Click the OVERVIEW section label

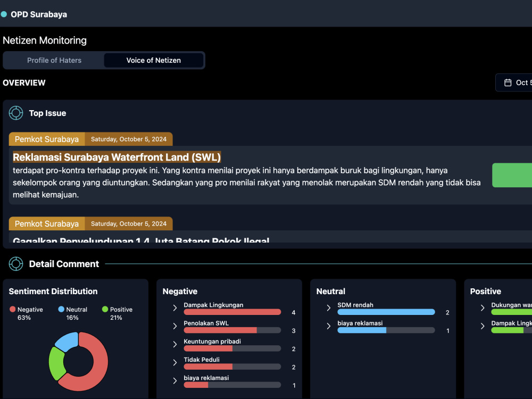pyautogui.click(x=24, y=83)
